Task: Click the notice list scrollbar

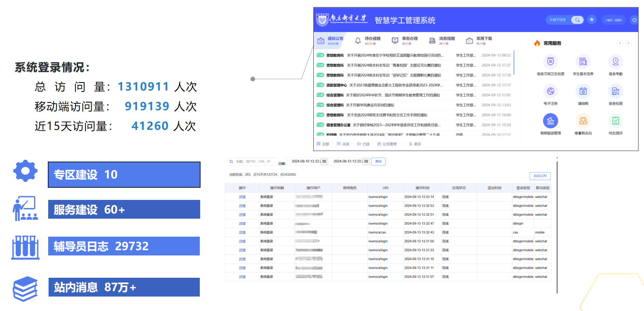Action: point(514,63)
